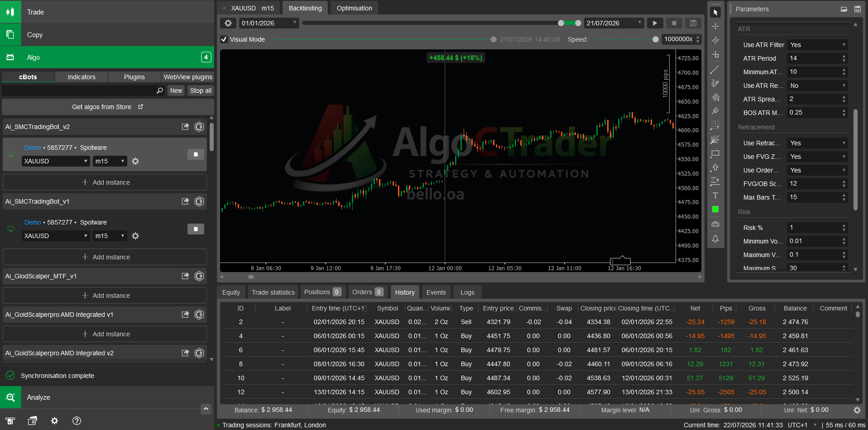Open price alert bell icon
This screenshot has height=430, width=868.
[715, 239]
